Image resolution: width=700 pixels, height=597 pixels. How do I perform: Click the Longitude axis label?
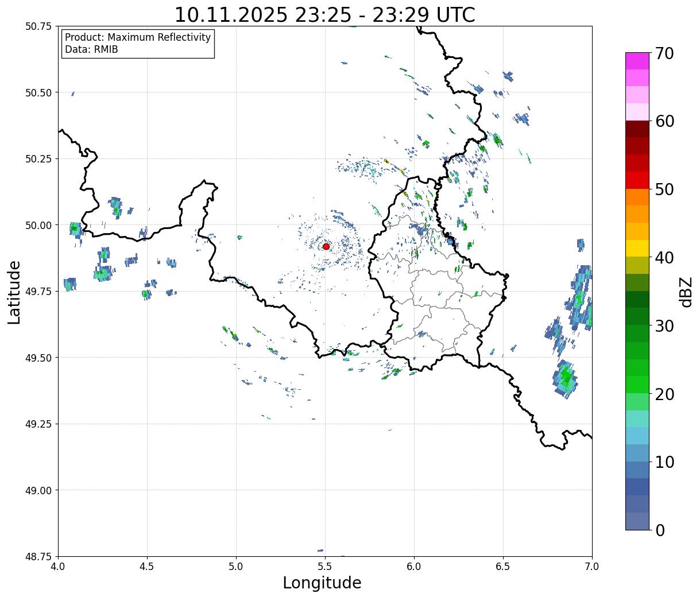tap(322, 583)
